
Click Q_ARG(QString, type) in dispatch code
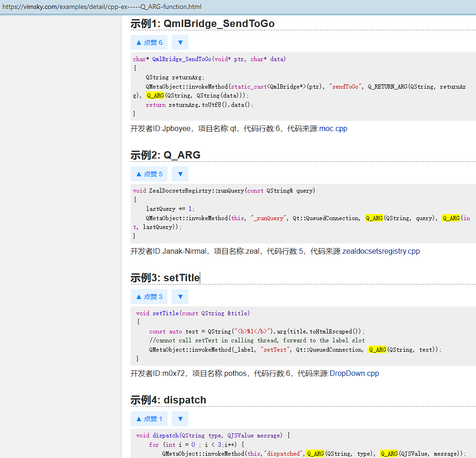click(x=339, y=454)
